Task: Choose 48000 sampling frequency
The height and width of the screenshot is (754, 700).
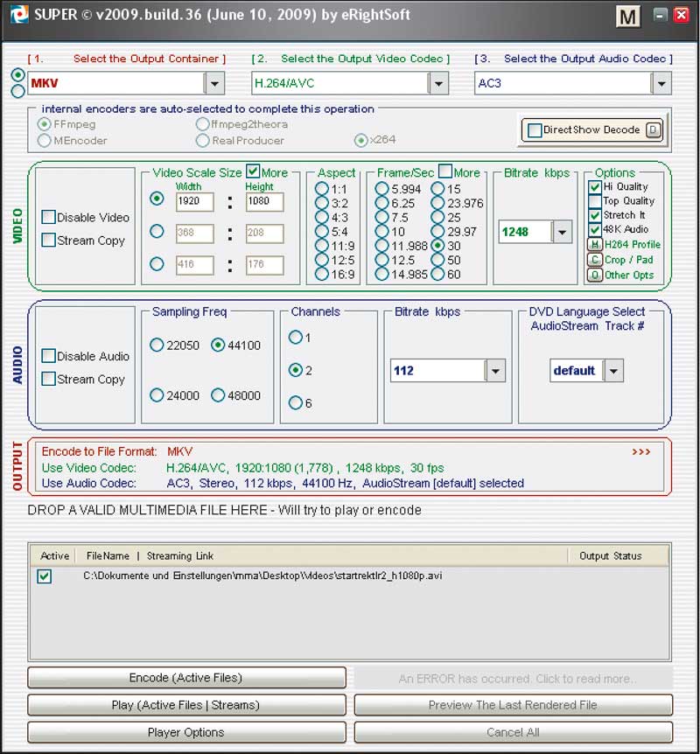Action: (x=218, y=395)
